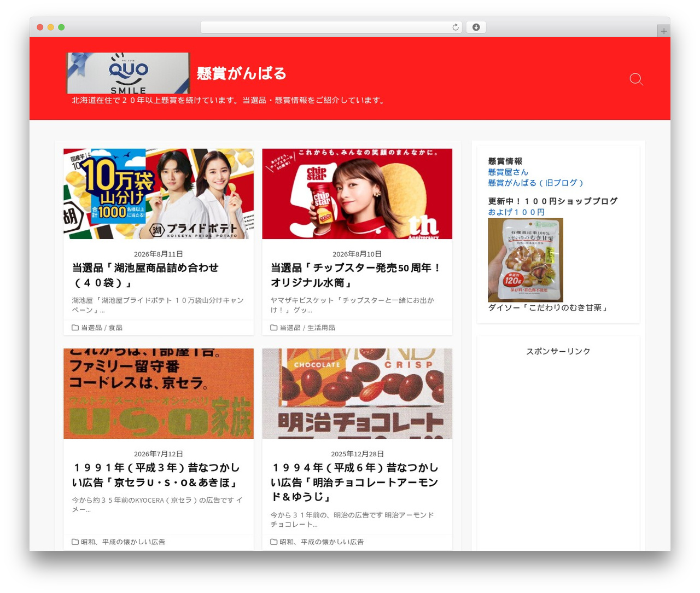Viewport: 700px width, 593px height.
Task: Open the 明治チョコレート ad thumbnail
Action: (357, 393)
